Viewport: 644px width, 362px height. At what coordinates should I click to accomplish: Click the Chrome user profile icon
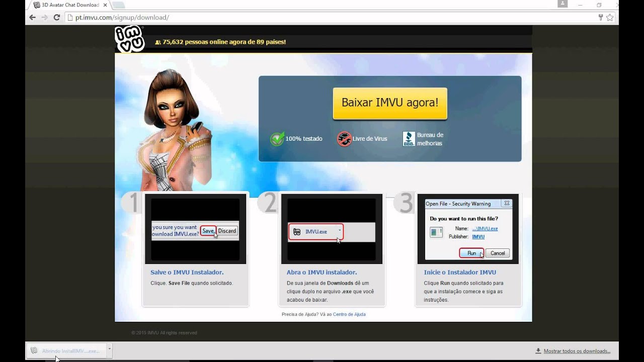click(x=562, y=4)
